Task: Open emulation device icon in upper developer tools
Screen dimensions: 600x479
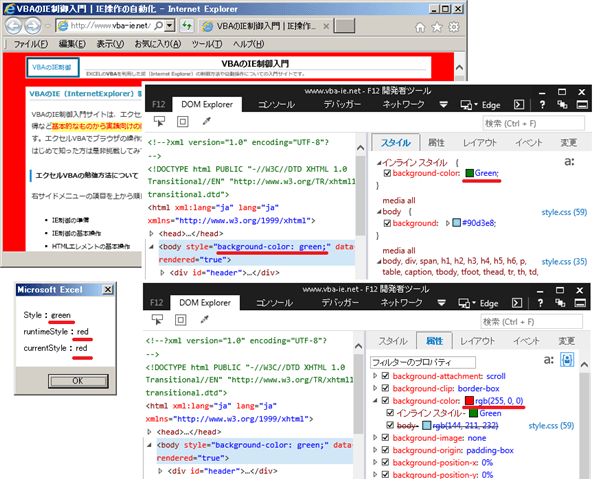Action: pos(466,105)
